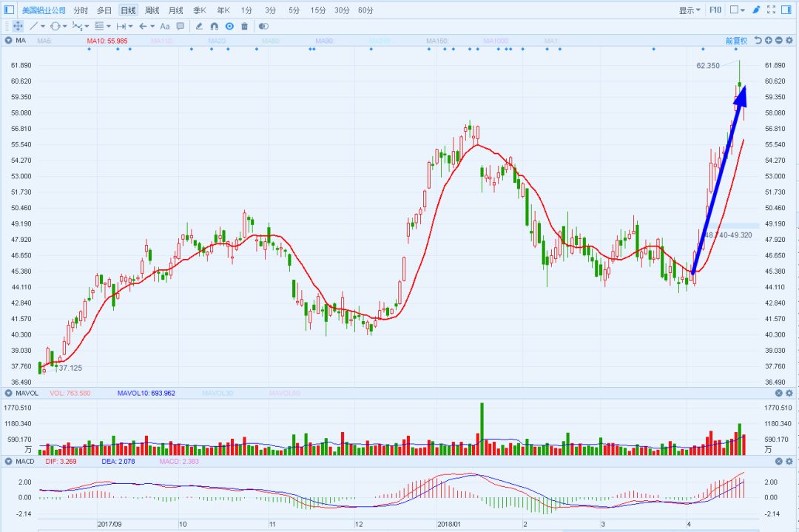Image resolution: width=799 pixels, height=532 pixels.
Task: Click the 前复权 price adjustment link
Action: (x=736, y=41)
